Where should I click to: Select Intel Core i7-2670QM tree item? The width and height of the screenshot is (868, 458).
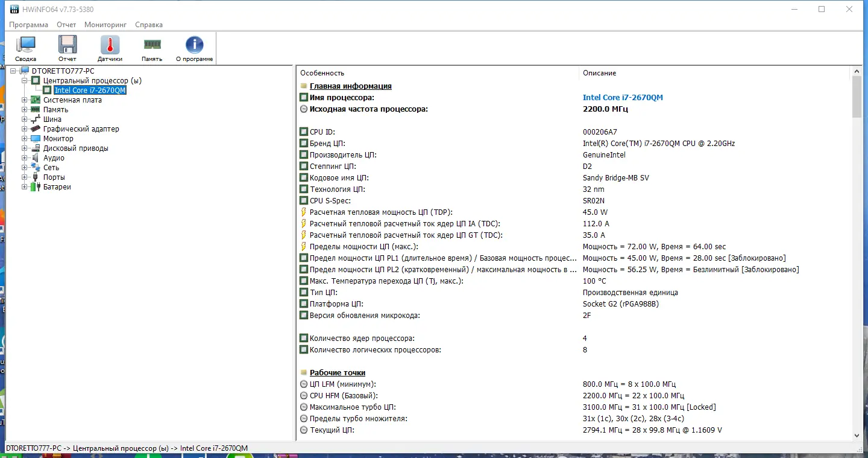click(x=90, y=91)
